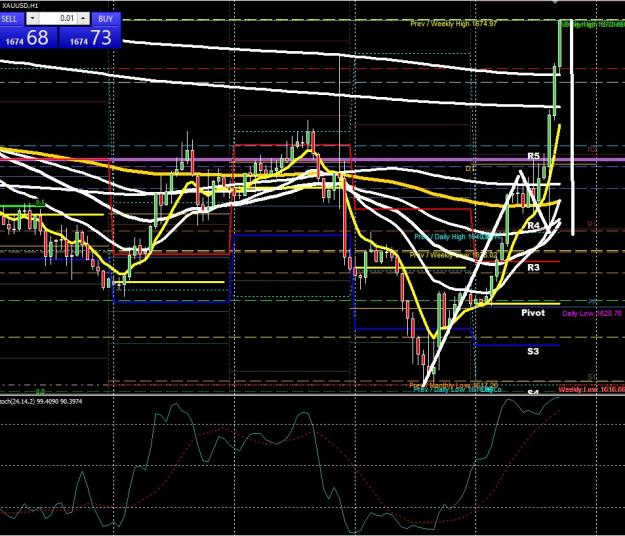Click the SELL button

pyautogui.click(x=11, y=19)
